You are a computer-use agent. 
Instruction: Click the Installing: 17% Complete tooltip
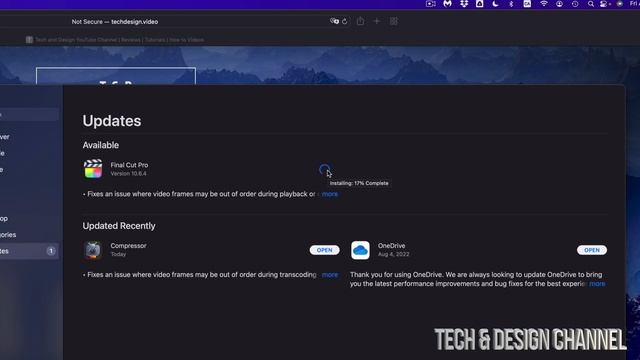[359, 183]
